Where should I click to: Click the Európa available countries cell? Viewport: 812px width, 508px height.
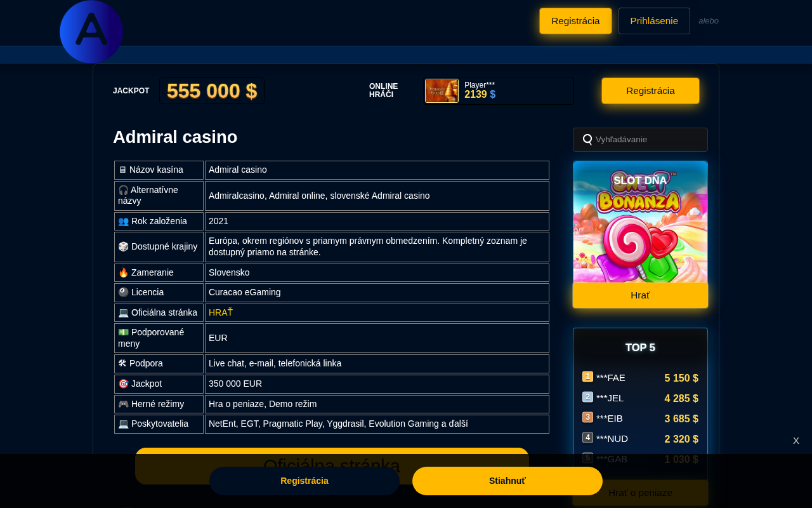(x=377, y=247)
